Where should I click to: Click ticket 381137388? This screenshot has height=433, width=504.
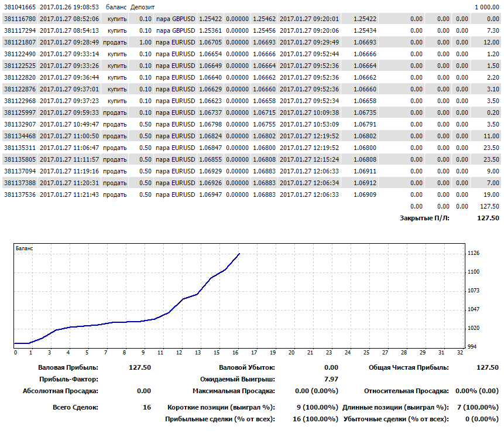(x=19, y=183)
